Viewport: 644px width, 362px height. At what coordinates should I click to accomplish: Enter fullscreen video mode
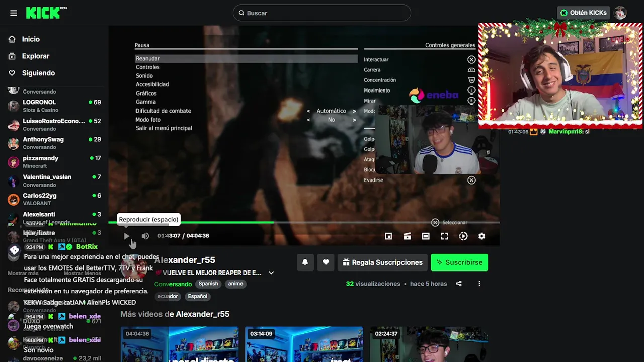444,236
